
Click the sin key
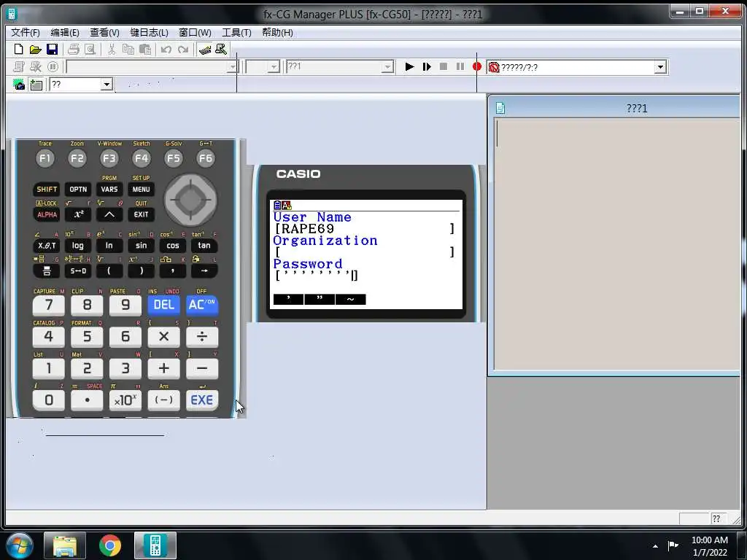[x=141, y=245]
